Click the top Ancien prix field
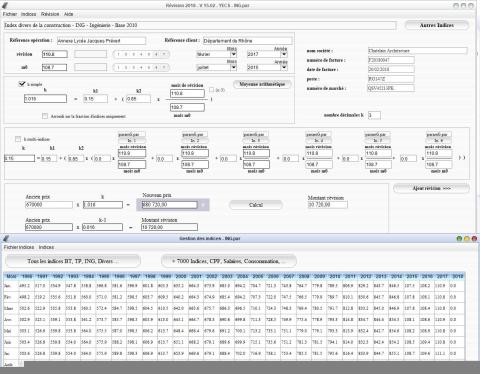This screenshot has width=480, height=374. click(49, 205)
